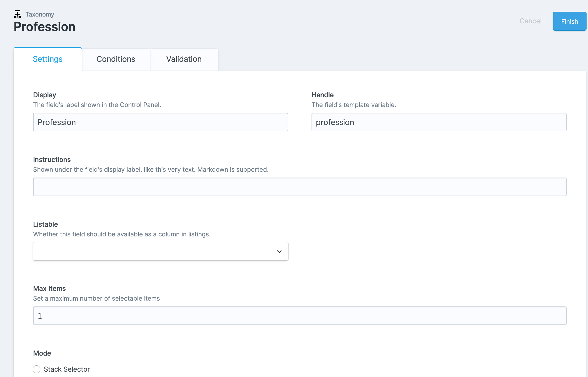Screen dimensions: 588x377
Task: Click the Max Items label
Action: [x=49, y=288]
